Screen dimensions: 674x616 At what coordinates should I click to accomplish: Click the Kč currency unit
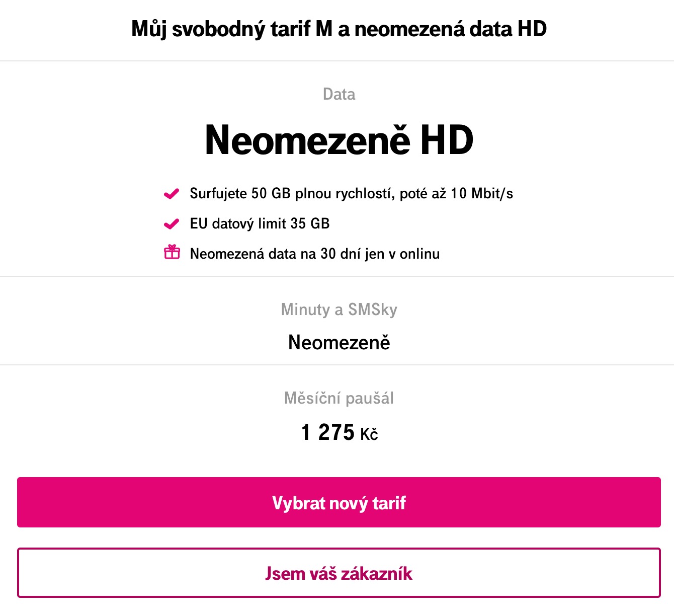click(369, 434)
